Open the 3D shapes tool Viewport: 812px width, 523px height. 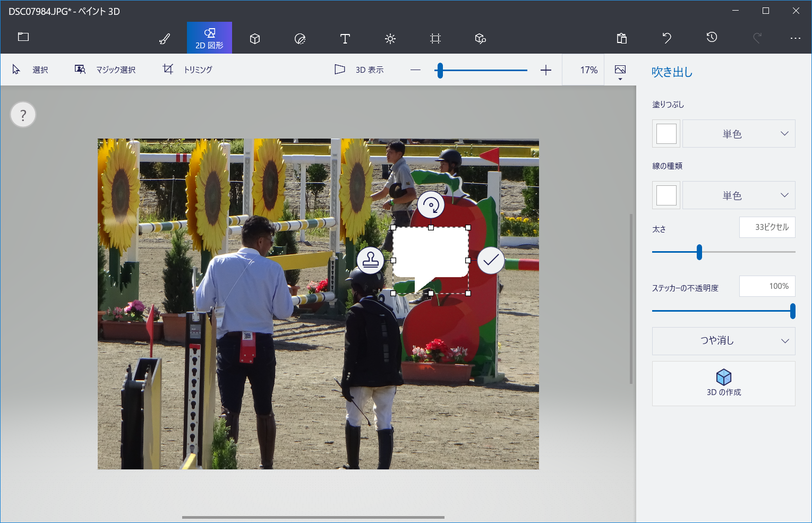(255, 39)
